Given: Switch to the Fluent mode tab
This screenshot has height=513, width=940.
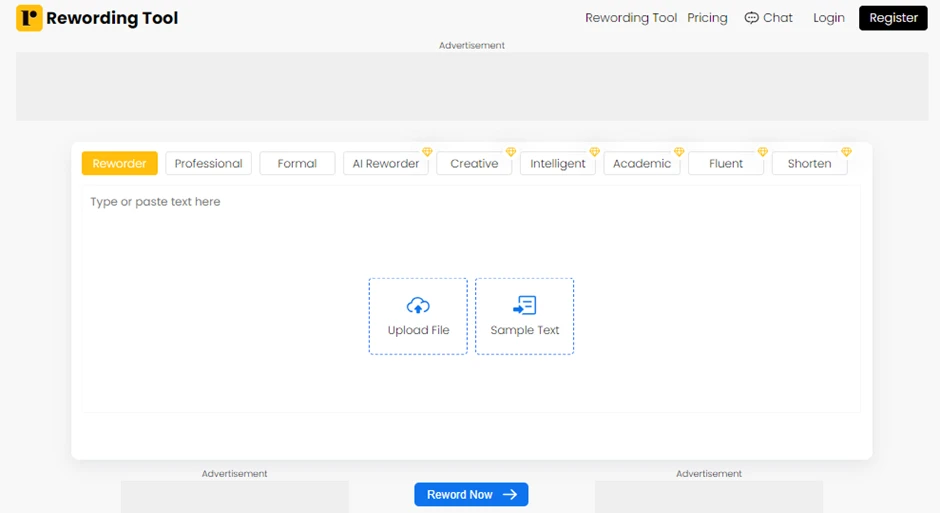Looking at the screenshot, I should tap(726, 164).
